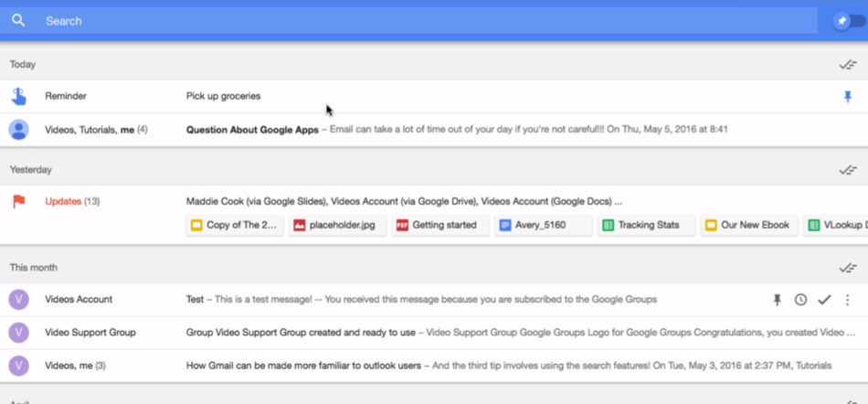868x404 pixels.
Task: Open the VLookup spreadsheet attachment chip
Action: [836, 225]
